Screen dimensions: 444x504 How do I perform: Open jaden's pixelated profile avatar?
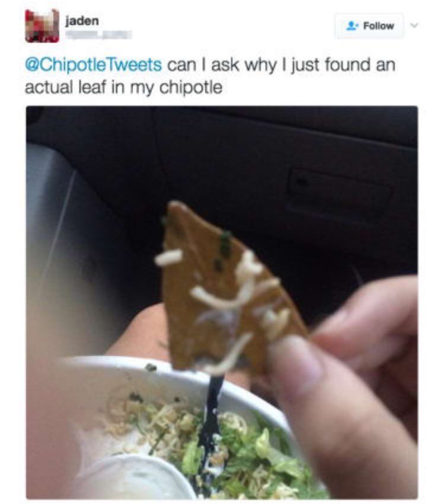coord(42,25)
